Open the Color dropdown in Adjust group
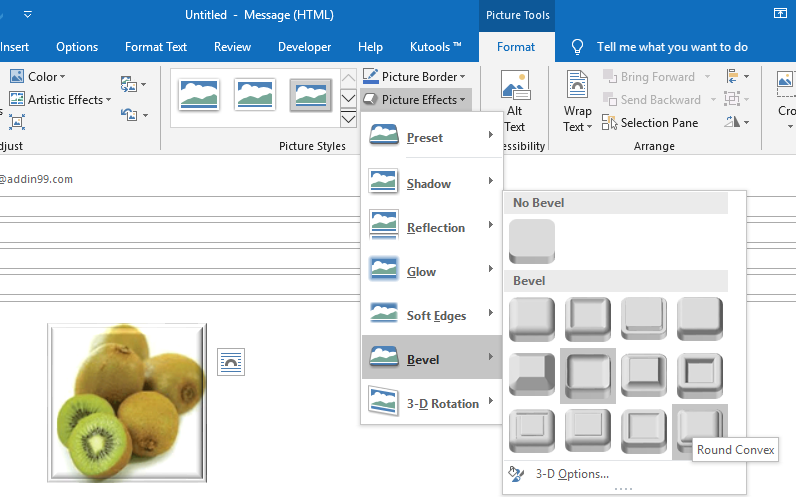 coord(38,77)
